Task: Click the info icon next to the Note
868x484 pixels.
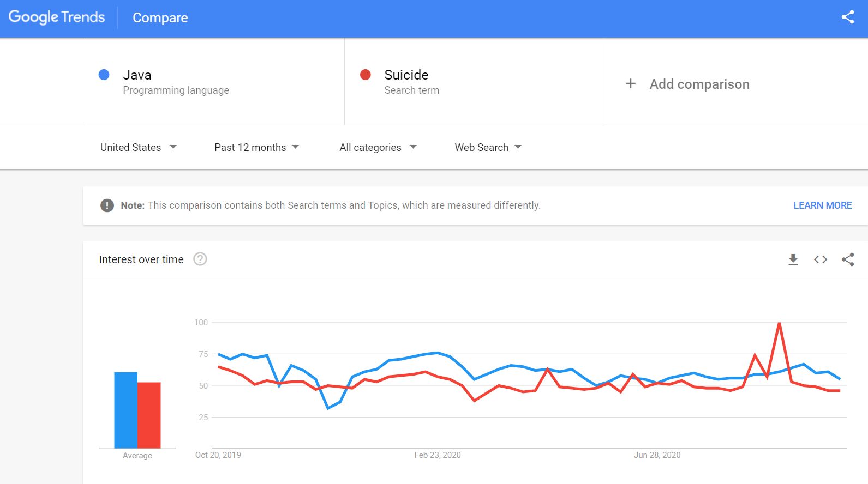Action: coord(107,205)
